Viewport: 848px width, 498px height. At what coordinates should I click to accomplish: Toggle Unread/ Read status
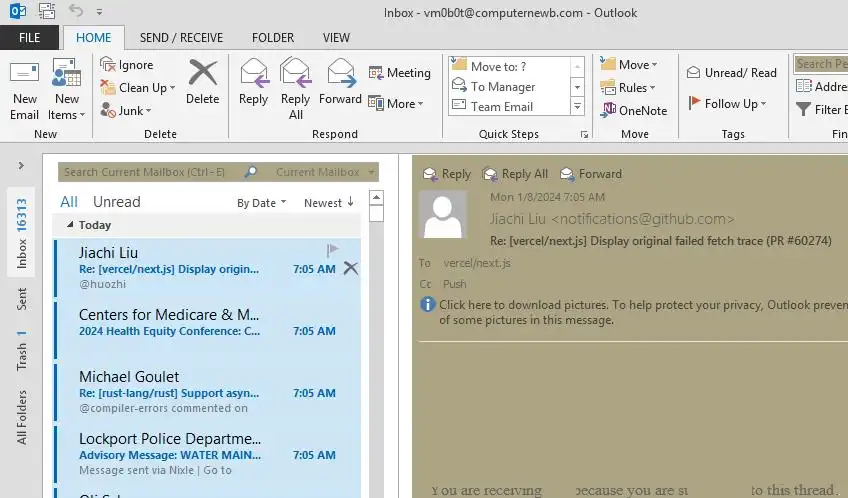(x=732, y=72)
